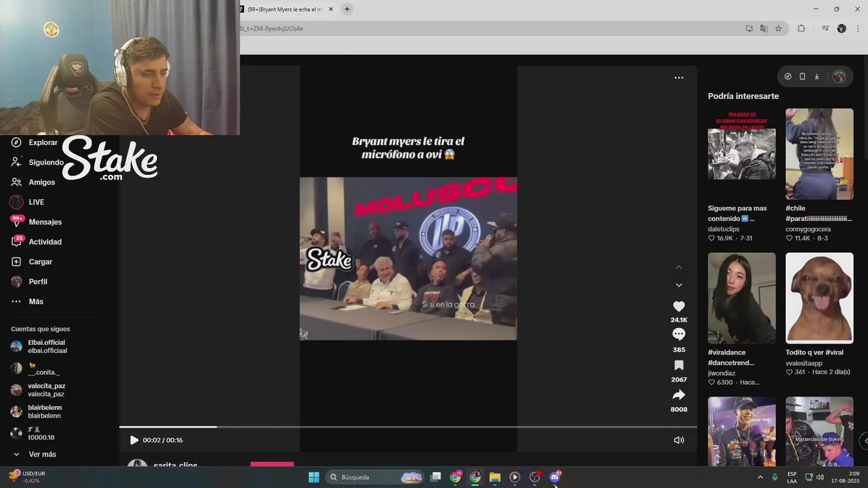Mute the video with speaker icon
Screen dimensions: 868x488
click(679, 440)
